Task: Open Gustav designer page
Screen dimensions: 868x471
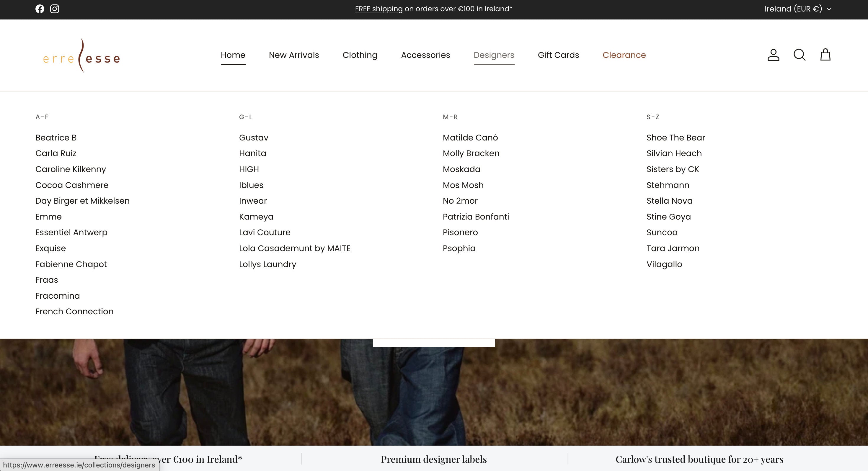Action: coord(253,138)
